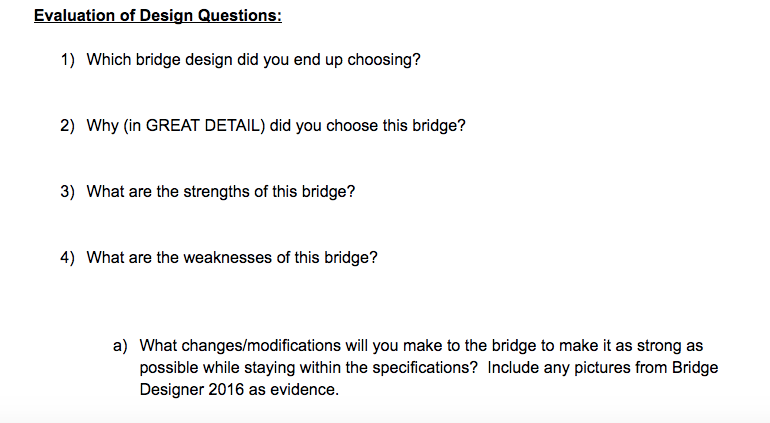Click the 'a)' sub-item marker
770x423 pixels.
120,345
